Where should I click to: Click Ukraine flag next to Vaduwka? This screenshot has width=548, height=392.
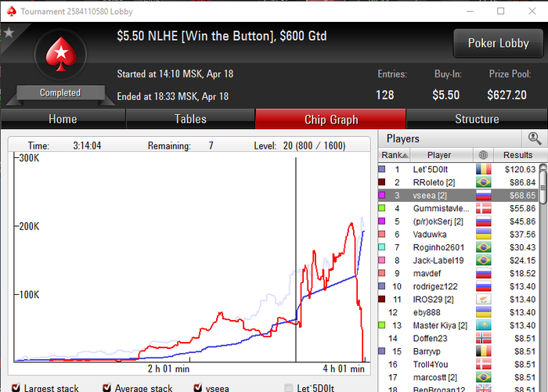[483, 235]
